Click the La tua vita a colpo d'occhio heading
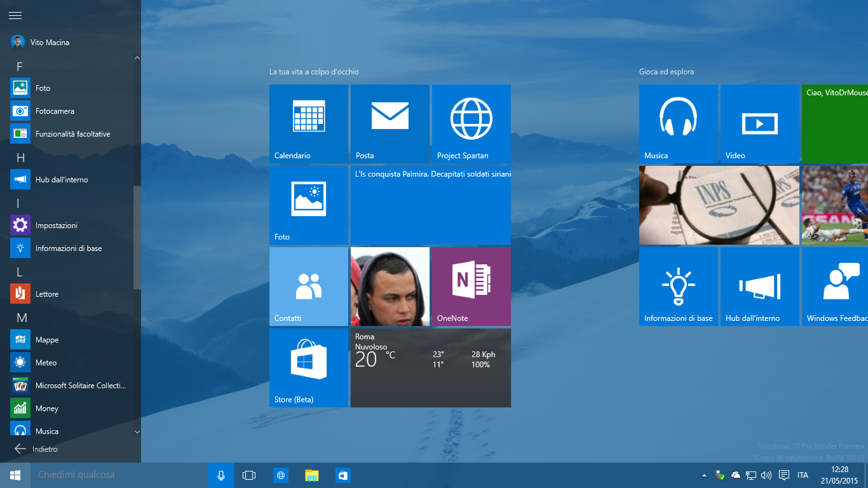Screen dimensions: 868x488 point(314,72)
